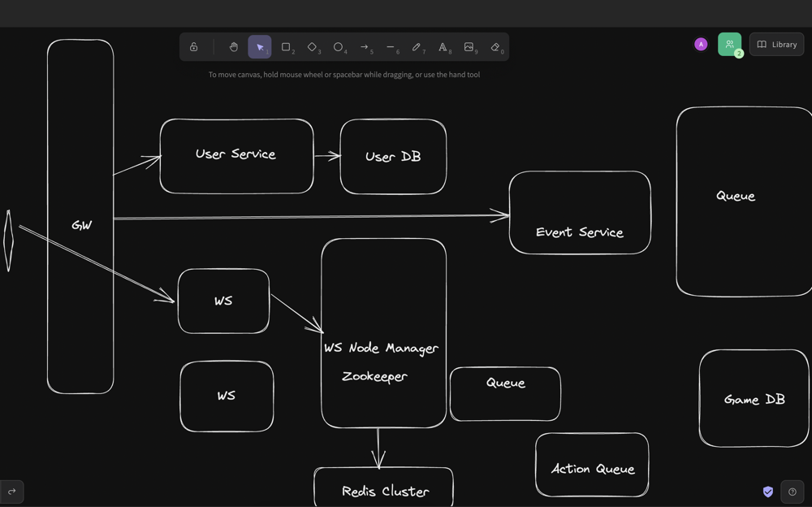Open live collaboration with 2 users
The width and height of the screenshot is (812, 507).
[730, 45]
